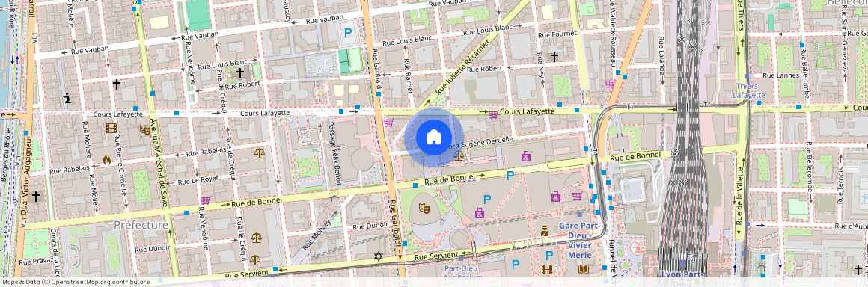Viewport: 868px width, 287px height.
Task: Click the 'Gare Part-Dieu Vivier Merle' station label
Action: point(580,240)
